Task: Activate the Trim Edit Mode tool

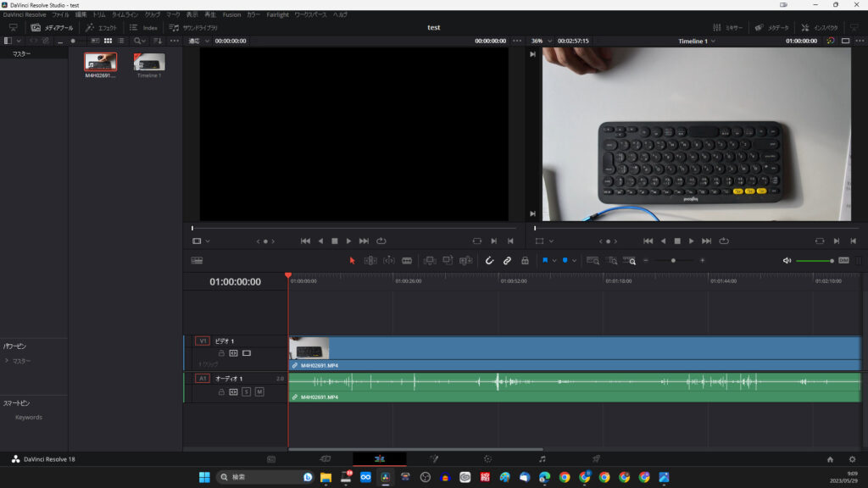Action: (370, 261)
